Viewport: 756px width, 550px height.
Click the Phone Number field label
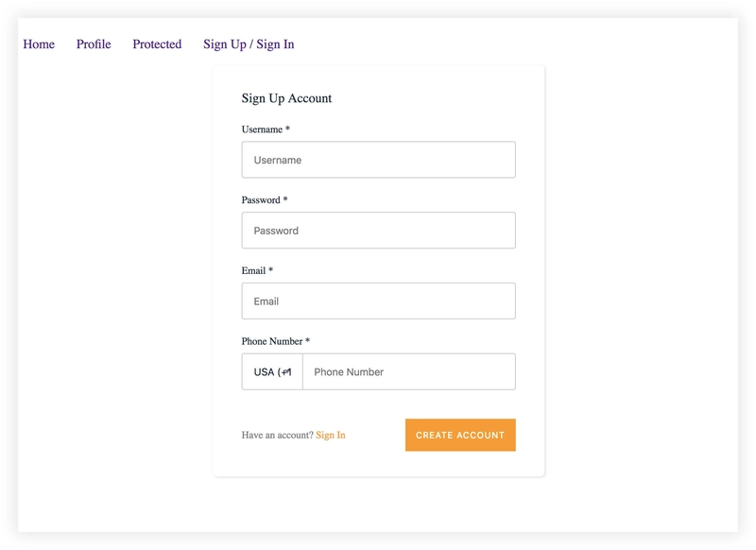click(x=272, y=341)
